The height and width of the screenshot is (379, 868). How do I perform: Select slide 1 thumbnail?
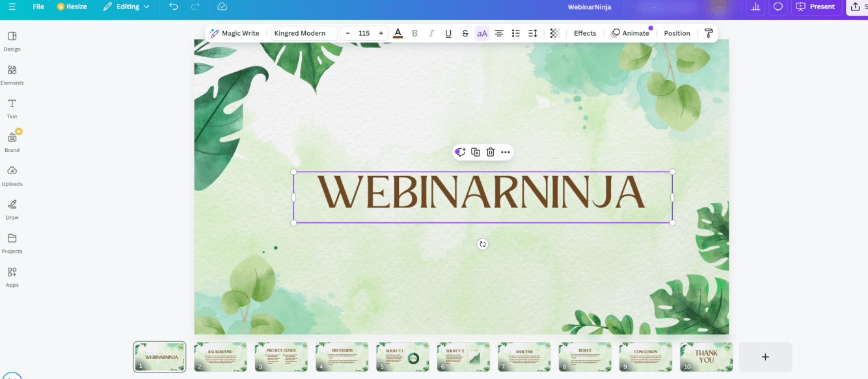(160, 357)
